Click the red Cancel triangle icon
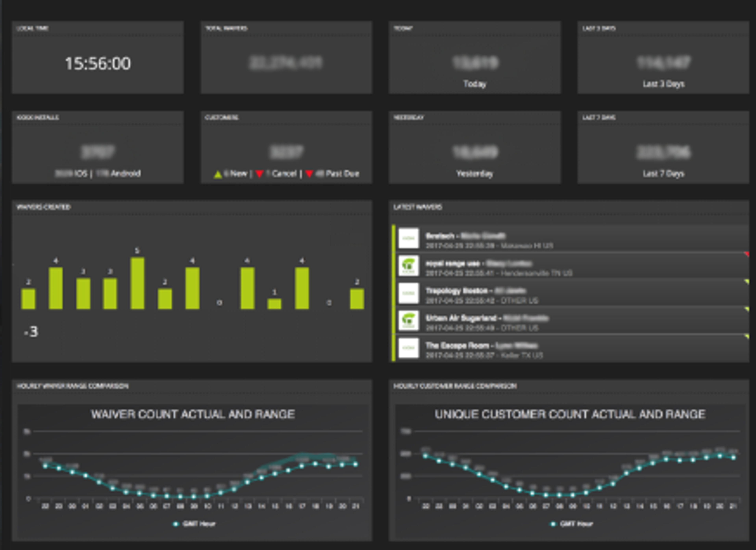The image size is (756, 550). point(259,174)
